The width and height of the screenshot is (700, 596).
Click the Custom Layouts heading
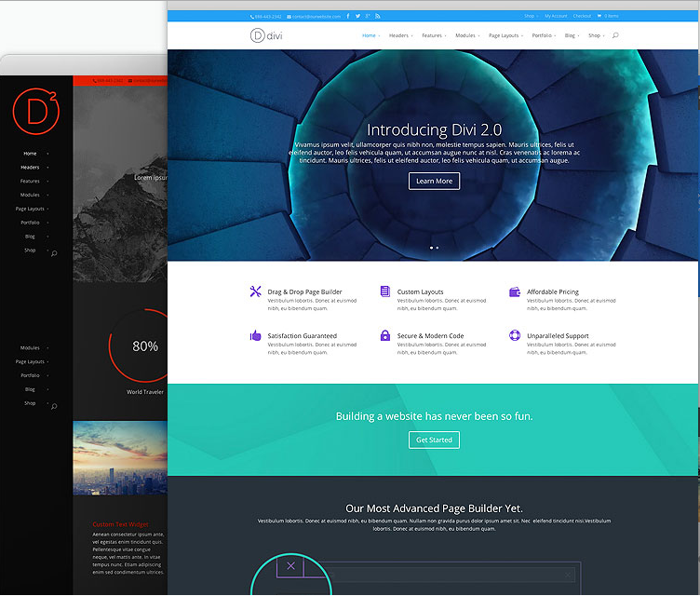420,291
